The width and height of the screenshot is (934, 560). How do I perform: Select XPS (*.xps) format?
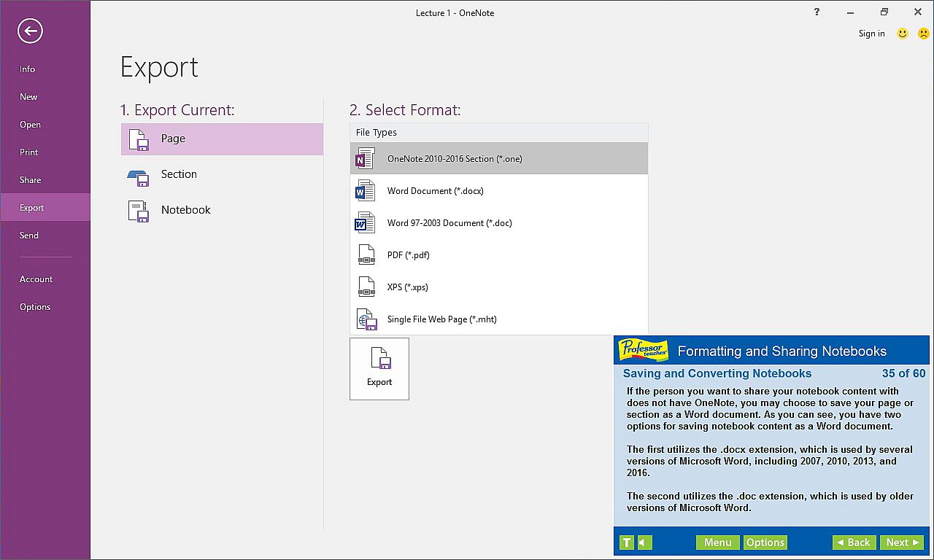(x=499, y=287)
